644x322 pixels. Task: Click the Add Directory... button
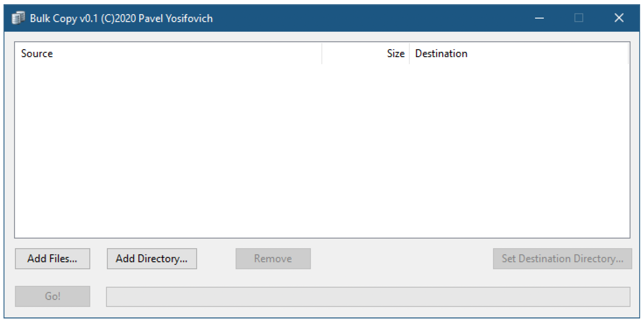click(152, 259)
